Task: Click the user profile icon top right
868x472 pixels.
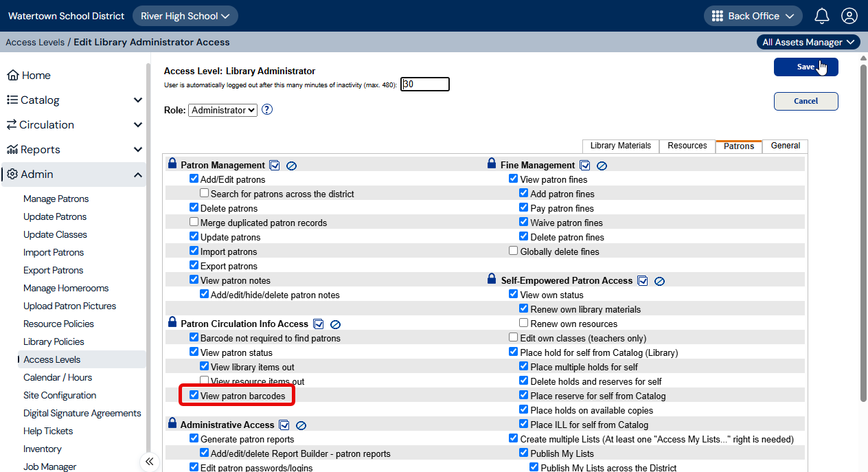Action: [x=849, y=15]
